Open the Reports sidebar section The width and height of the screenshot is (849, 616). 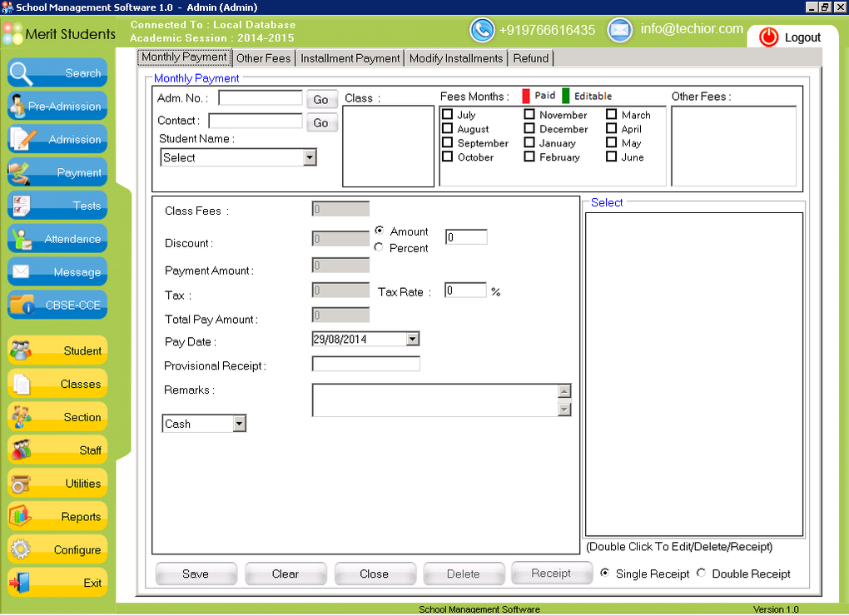(57, 516)
